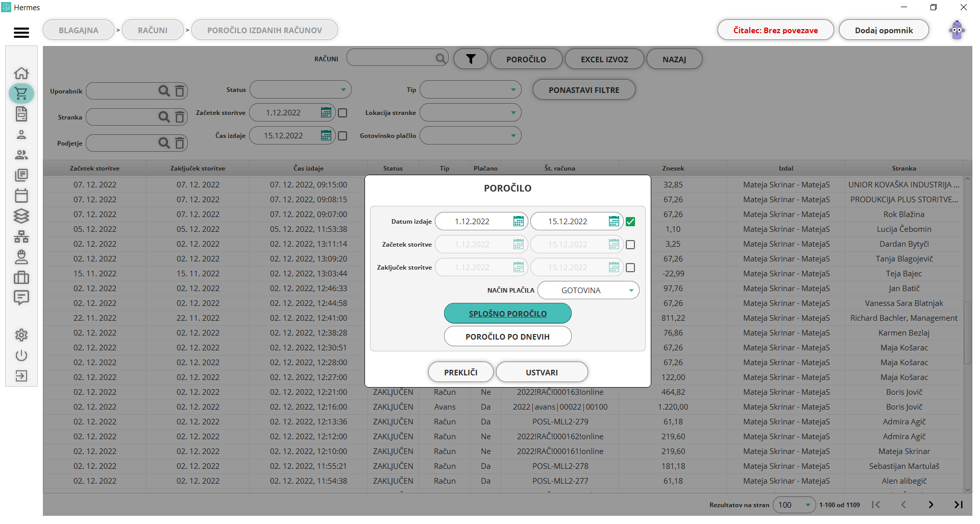
Task: Select Poročilo po dnevih option
Action: pyautogui.click(x=508, y=337)
